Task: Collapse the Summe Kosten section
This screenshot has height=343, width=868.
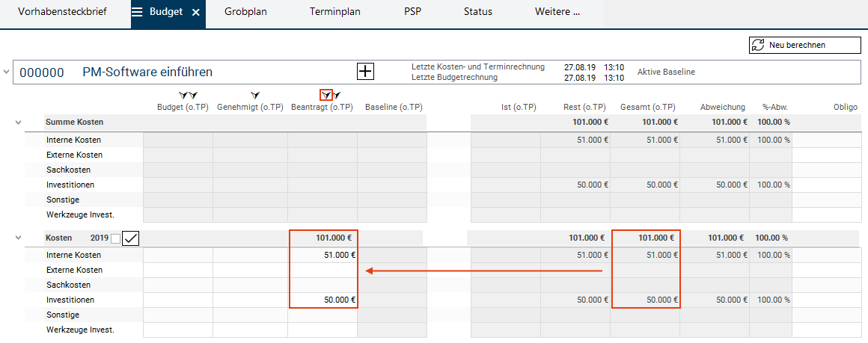Action: click(x=18, y=122)
